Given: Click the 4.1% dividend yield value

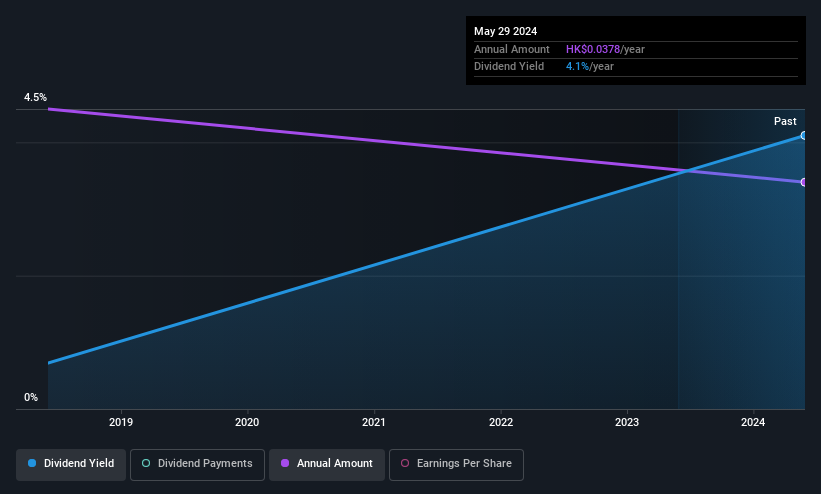Looking at the screenshot, I should click(577, 67).
